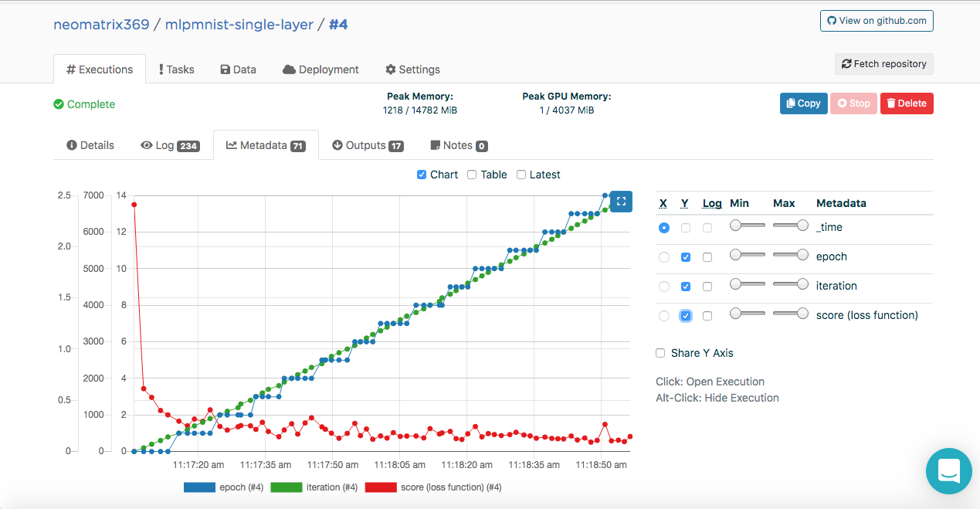
Task: Open the Deployment tab
Action: click(320, 70)
